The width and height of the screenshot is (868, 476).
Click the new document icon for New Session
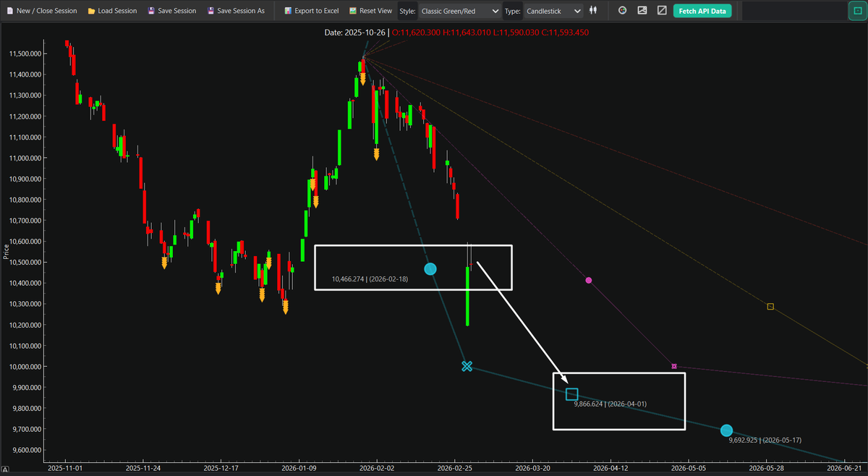pyautogui.click(x=9, y=11)
